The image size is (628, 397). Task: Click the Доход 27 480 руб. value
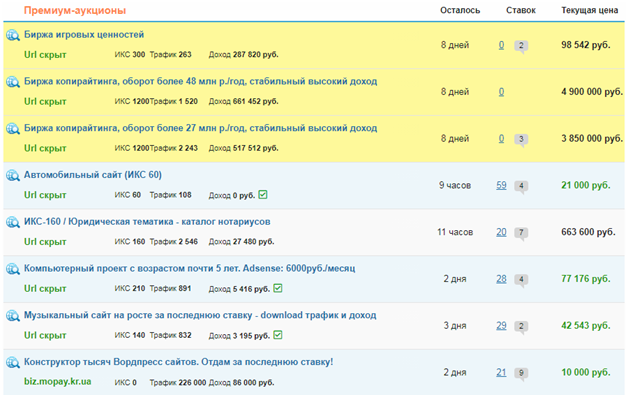point(242,242)
